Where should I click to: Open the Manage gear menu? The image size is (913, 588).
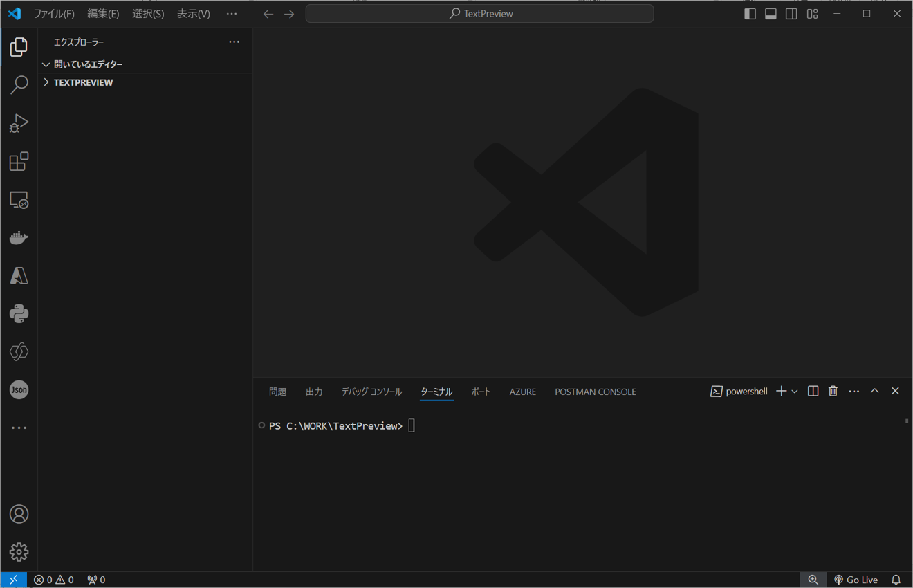coord(19,552)
